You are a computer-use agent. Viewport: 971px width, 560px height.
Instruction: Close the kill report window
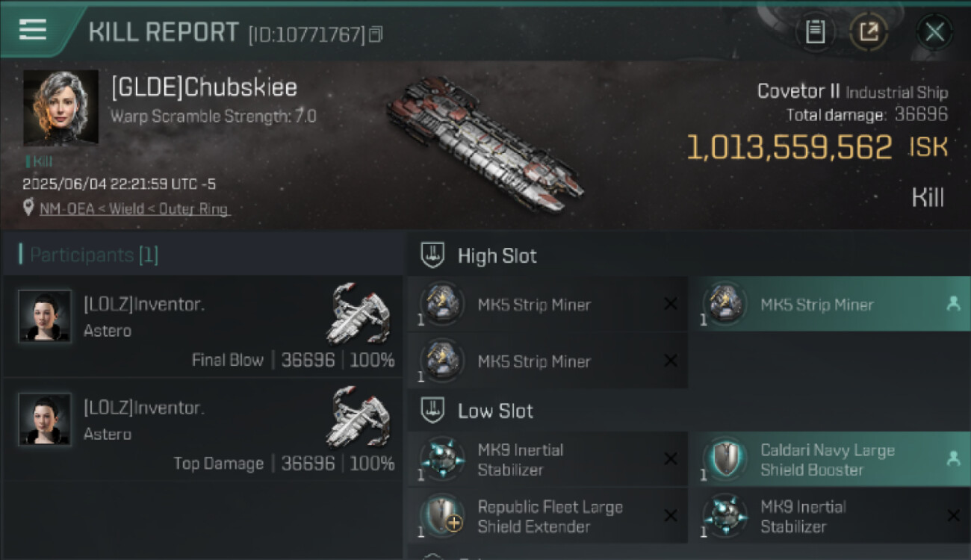[934, 32]
